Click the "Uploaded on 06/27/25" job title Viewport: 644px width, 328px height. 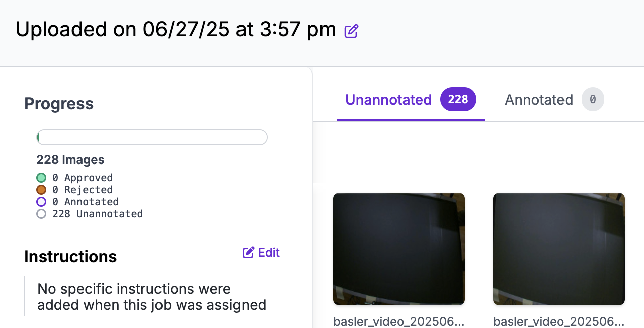pyautogui.click(x=176, y=30)
